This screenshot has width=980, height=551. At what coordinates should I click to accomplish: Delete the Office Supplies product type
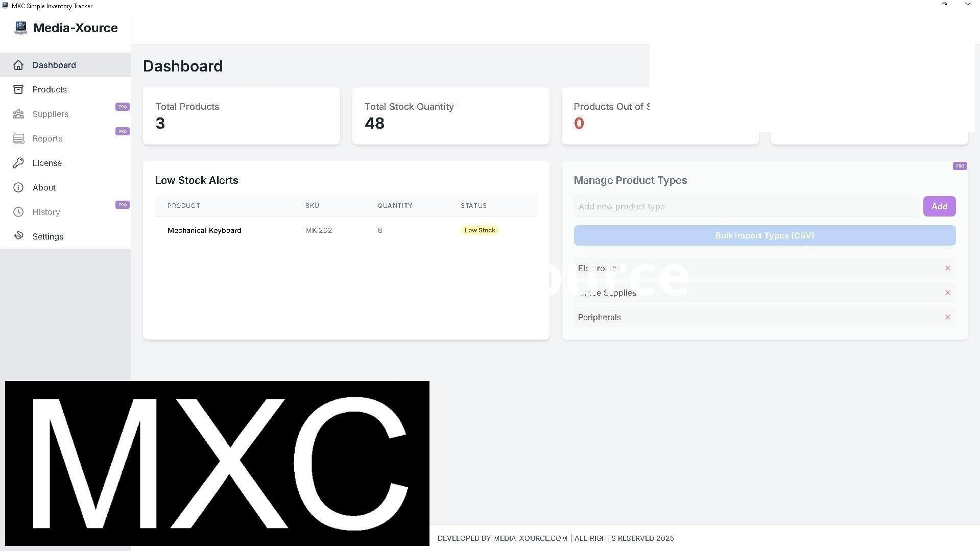pos(947,293)
